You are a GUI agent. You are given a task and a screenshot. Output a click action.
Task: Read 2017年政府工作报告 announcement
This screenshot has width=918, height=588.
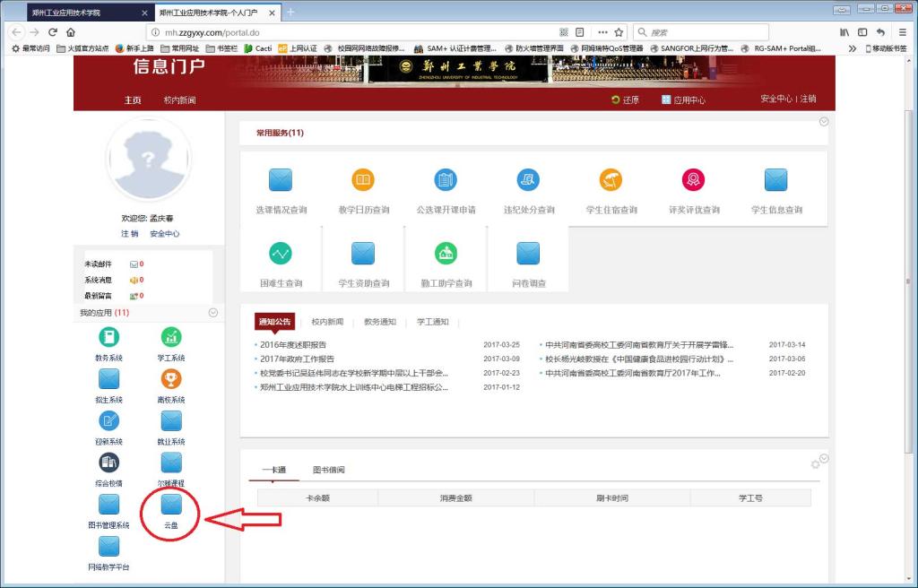point(297,359)
